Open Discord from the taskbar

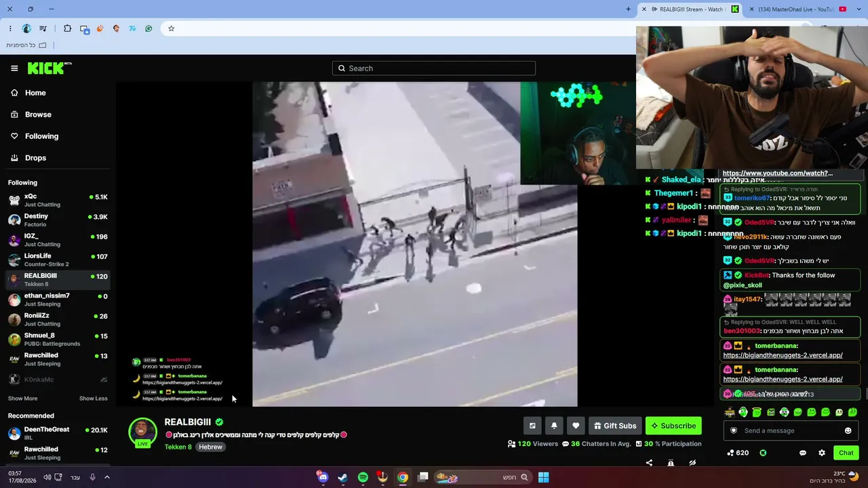tap(323, 477)
